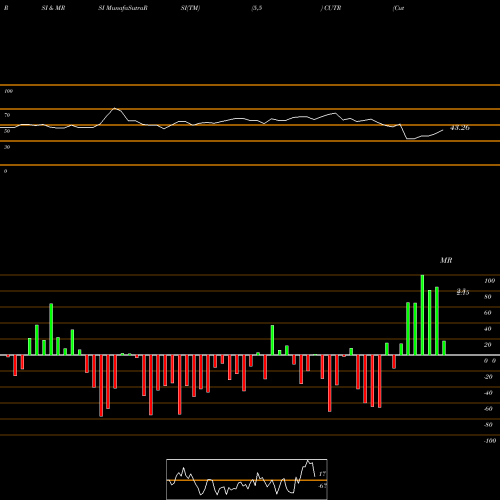Click the -80 axis label in MR panel
This screenshot has width=500, height=500.
[x=488, y=425]
